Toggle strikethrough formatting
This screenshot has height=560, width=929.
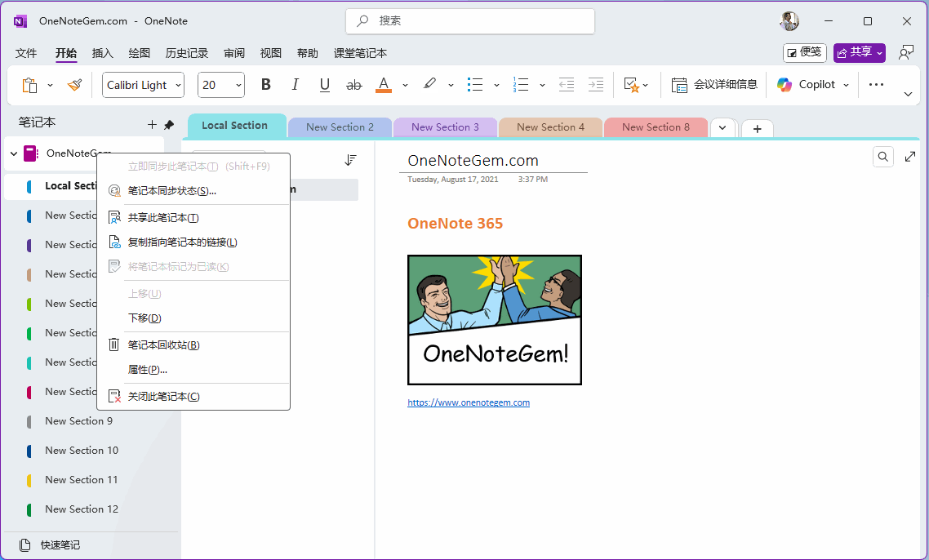[353, 86]
